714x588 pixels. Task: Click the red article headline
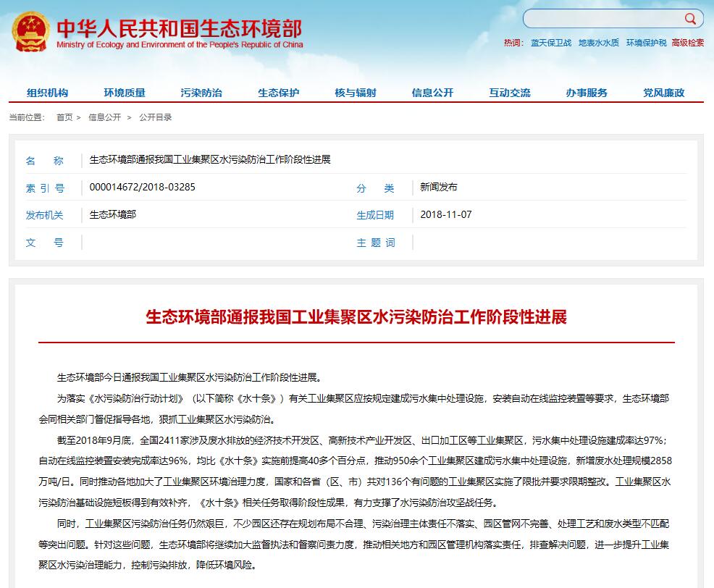point(356,317)
